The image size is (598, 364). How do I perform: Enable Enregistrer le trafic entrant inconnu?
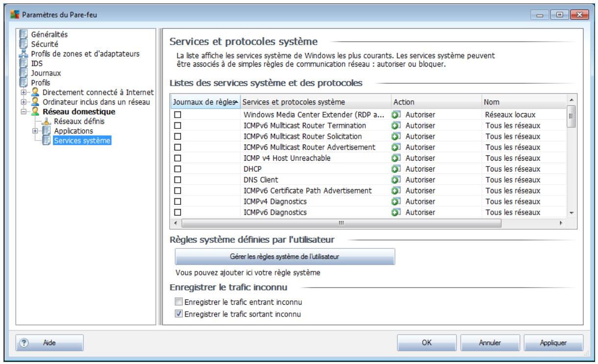pos(179,301)
